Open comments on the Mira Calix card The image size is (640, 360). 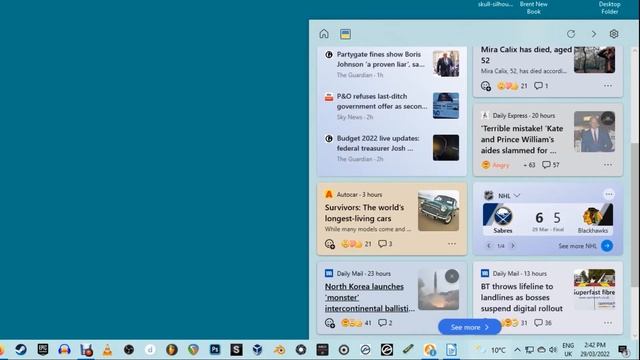coord(541,86)
